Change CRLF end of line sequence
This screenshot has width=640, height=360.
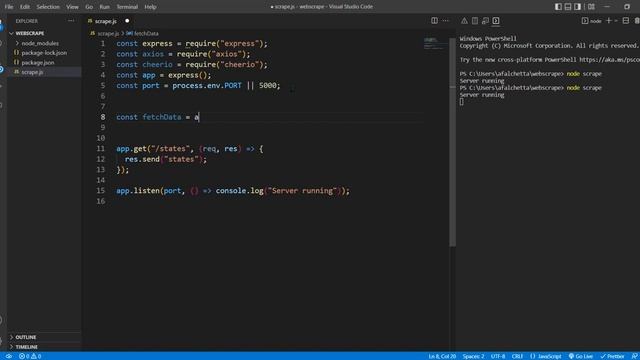point(517,356)
